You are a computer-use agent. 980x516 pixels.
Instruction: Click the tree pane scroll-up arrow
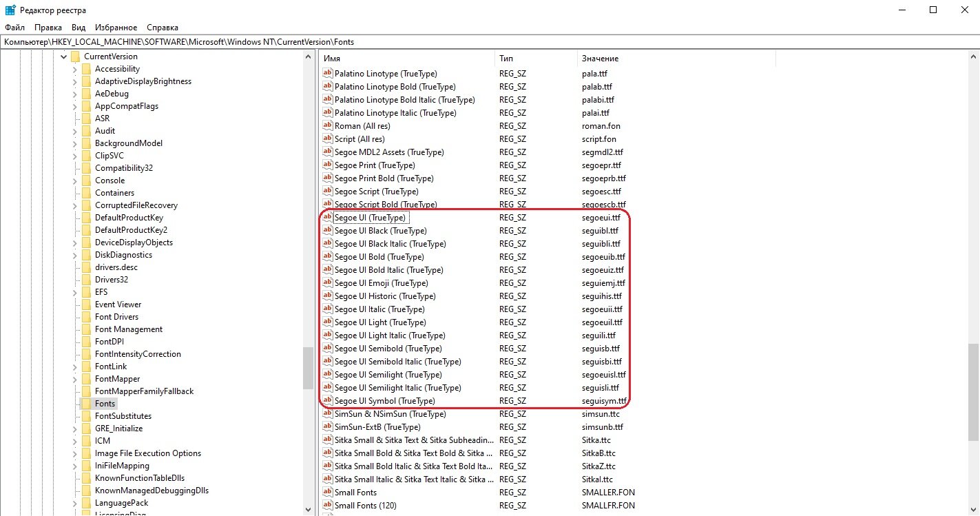coord(309,58)
